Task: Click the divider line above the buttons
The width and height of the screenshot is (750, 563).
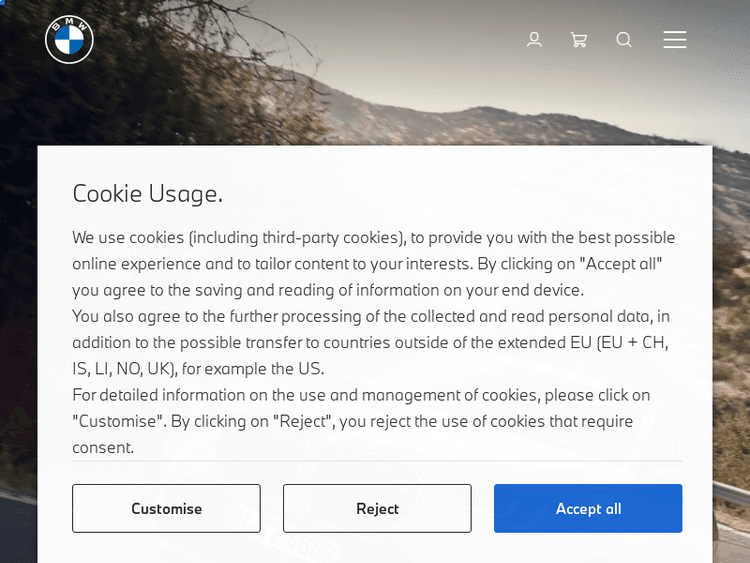Action: point(377,461)
